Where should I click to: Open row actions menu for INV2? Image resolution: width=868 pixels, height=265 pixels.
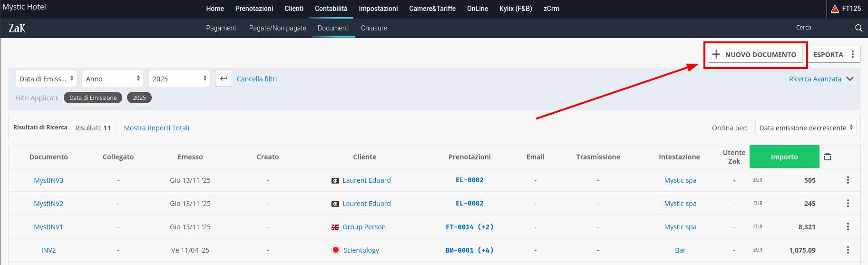click(848, 250)
